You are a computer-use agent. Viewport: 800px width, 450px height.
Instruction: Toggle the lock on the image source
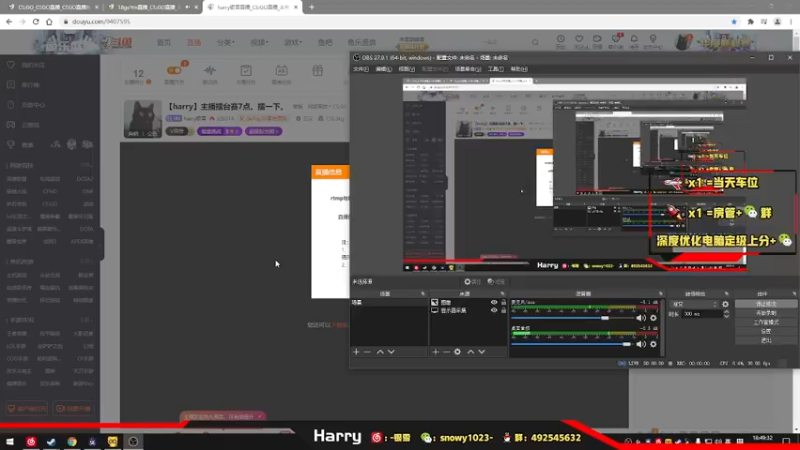pos(504,303)
